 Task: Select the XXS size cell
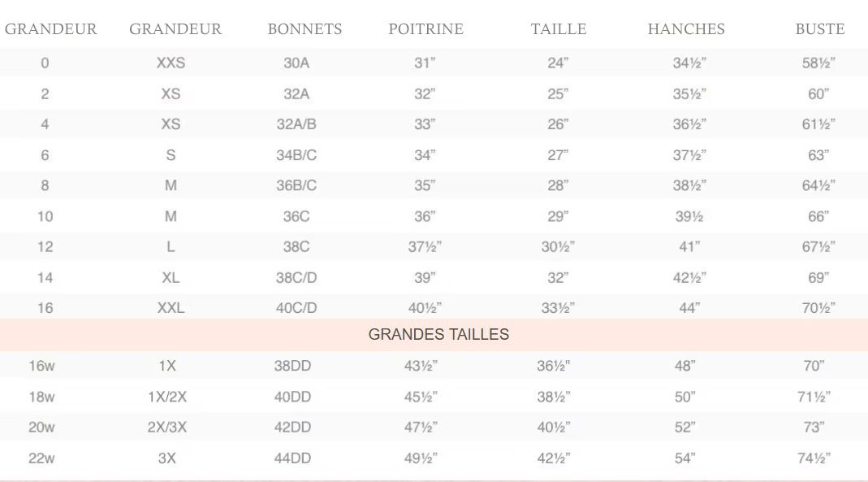point(171,63)
